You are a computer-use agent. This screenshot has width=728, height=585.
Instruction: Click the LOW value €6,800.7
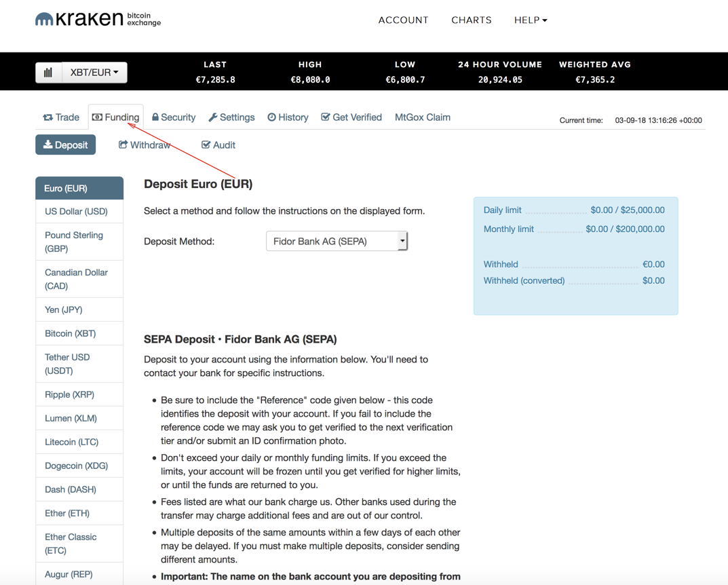[405, 80]
